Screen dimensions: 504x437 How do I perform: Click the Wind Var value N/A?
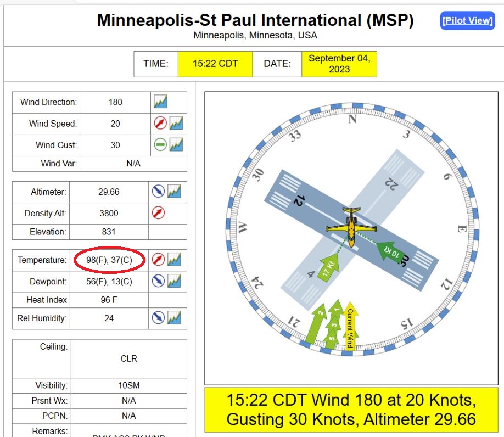[133, 164]
